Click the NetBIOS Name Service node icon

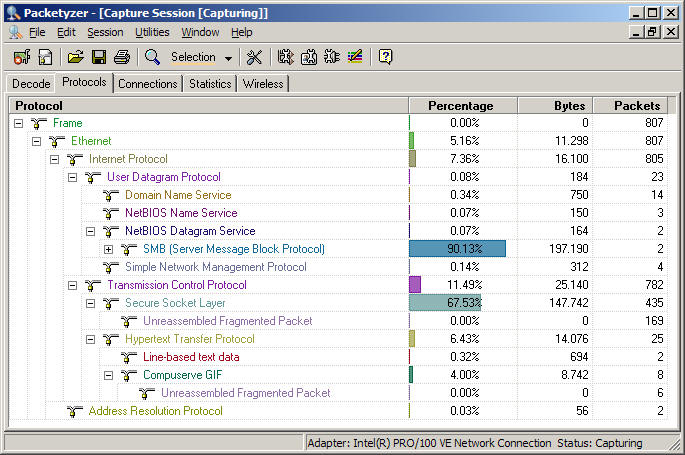[111, 213]
